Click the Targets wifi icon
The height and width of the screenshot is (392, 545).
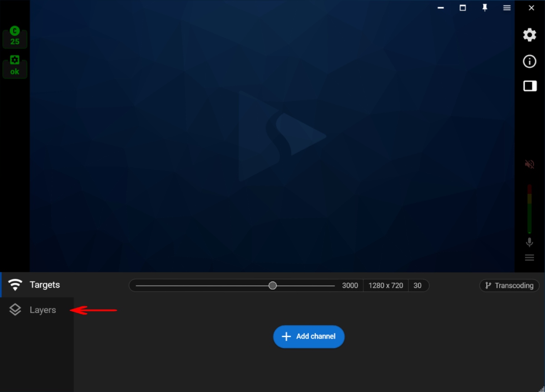(x=15, y=284)
